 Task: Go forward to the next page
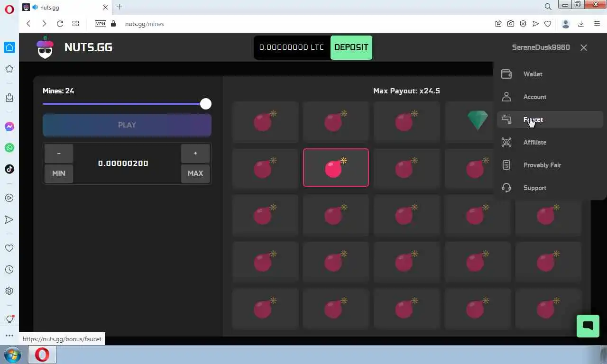44,24
